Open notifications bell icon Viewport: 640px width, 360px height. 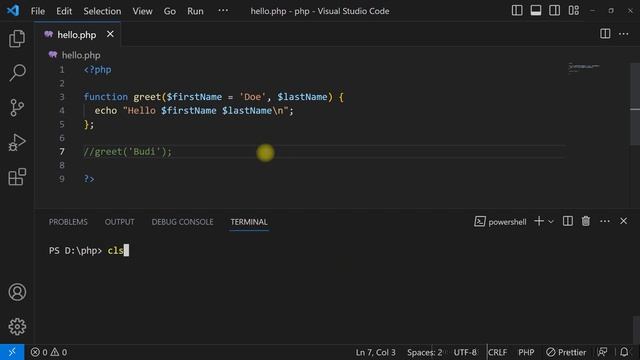624,352
